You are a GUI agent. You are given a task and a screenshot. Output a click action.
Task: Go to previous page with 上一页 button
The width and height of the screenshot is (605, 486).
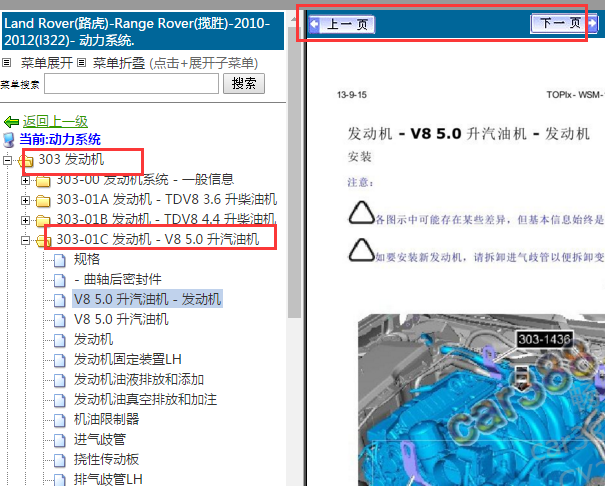click(342, 24)
